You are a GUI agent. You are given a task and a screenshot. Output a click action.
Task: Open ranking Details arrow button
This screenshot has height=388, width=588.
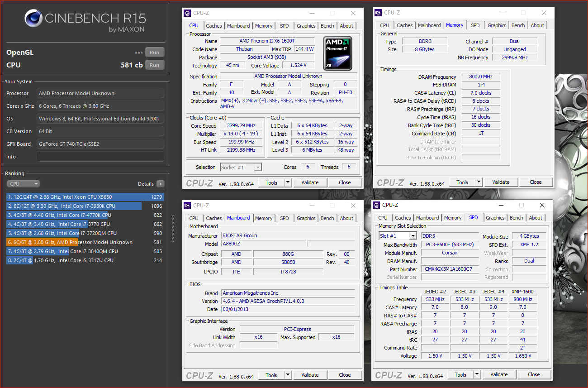160,184
